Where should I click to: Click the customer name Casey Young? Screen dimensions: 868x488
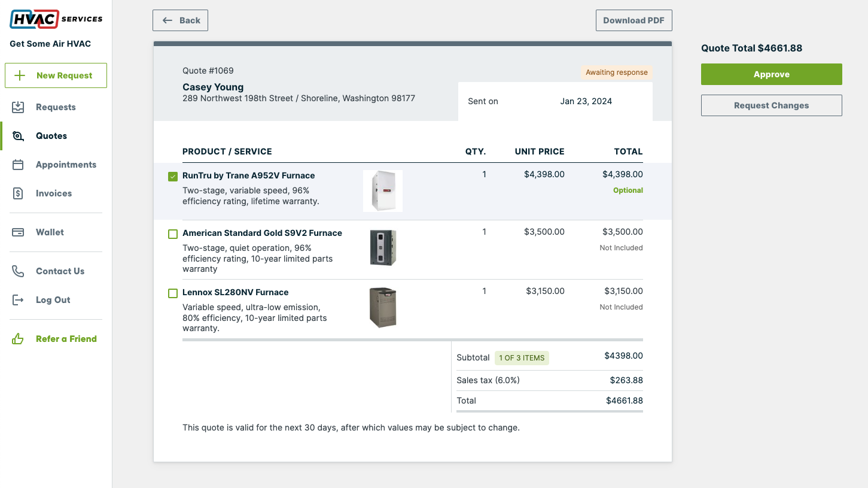pos(213,87)
